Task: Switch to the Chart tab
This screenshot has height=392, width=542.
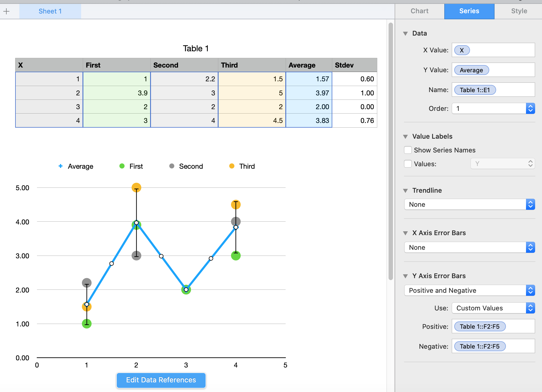Action: click(x=419, y=11)
